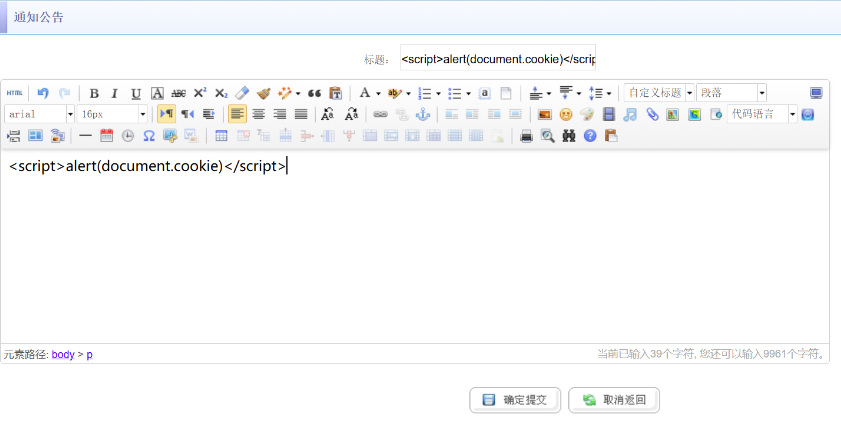This screenshot has height=426, width=841.
Task: Select all content icon
Action: [485, 93]
